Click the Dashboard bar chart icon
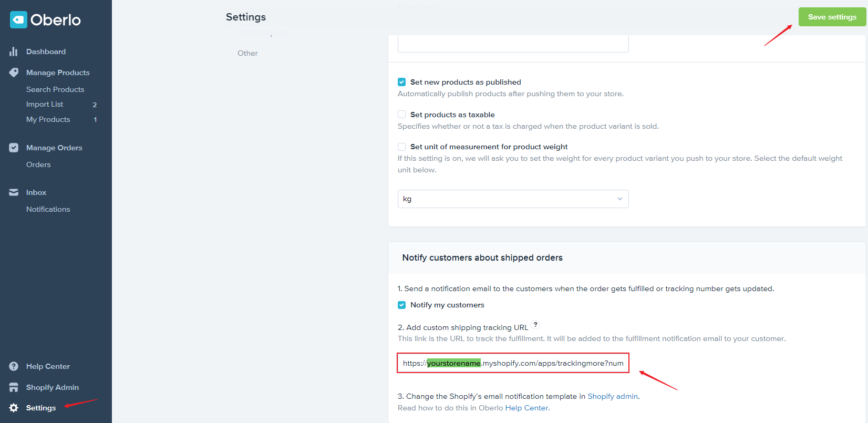The height and width of the screenshot is (423, 868). [x=14, y=51]
